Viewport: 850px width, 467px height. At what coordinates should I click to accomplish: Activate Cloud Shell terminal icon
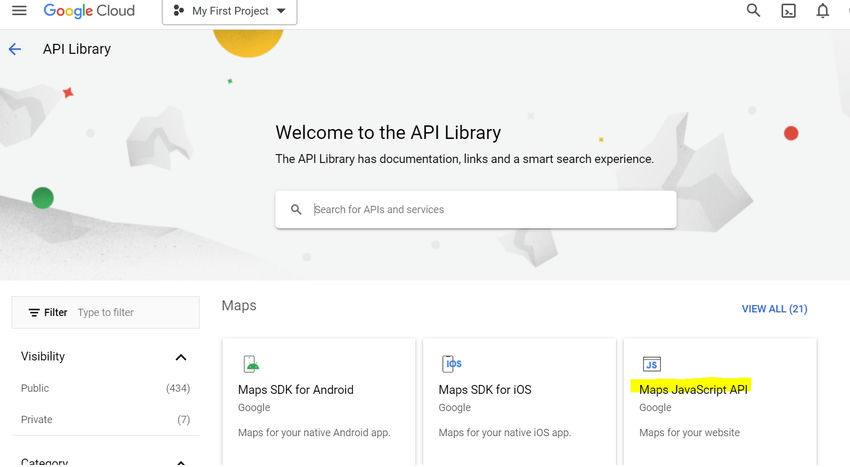[x=788, y=11]
